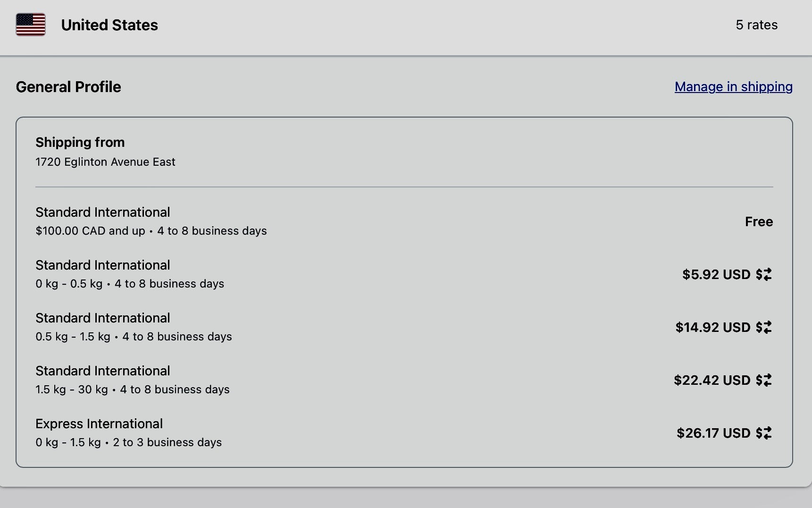Image resolution: width=812 pixels, height=508 pixels.
Task: Click the Shipping from label
Action: point(80,142)
